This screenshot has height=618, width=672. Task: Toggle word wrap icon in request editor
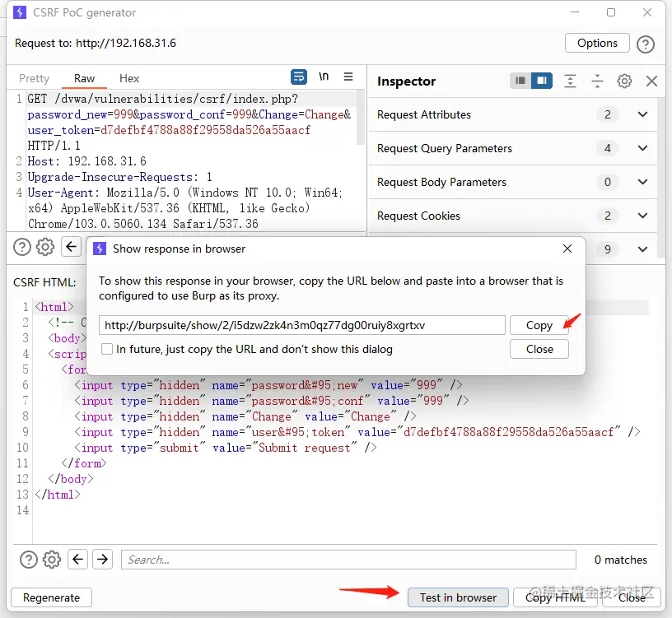point(299,77)
